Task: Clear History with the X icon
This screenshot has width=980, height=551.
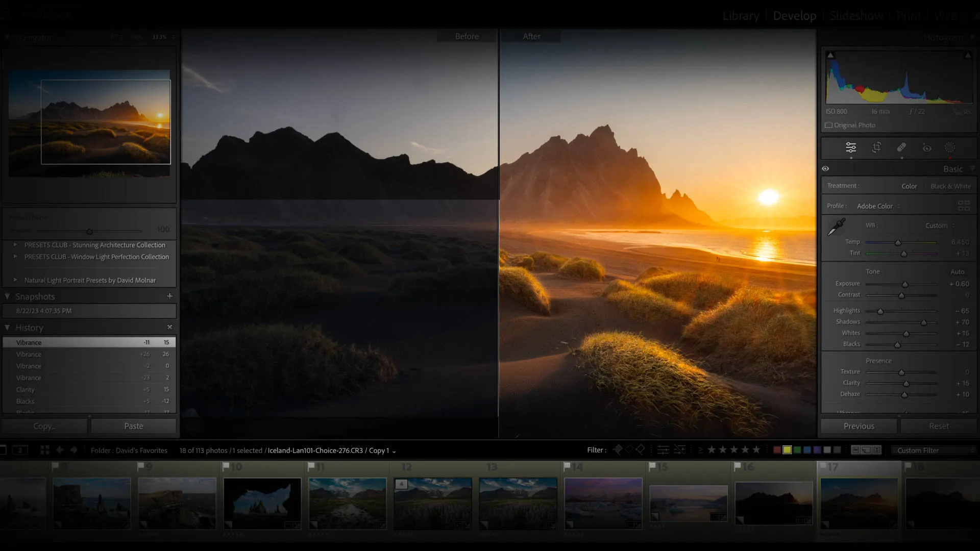Action: (x=169, y=327)
